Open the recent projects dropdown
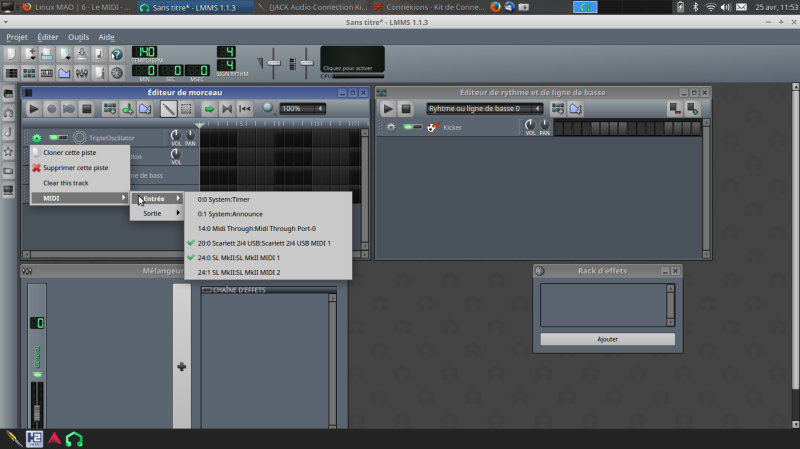 tap(64, 54)
